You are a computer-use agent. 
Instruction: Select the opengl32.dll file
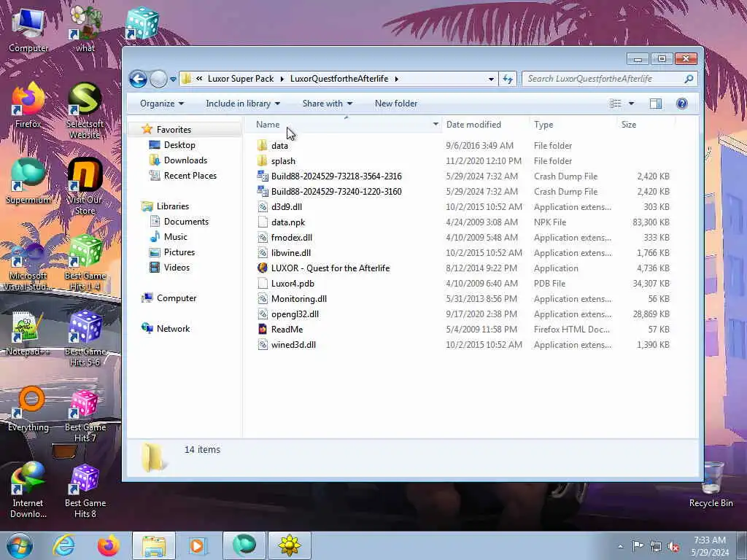click(x=295, y=314)
